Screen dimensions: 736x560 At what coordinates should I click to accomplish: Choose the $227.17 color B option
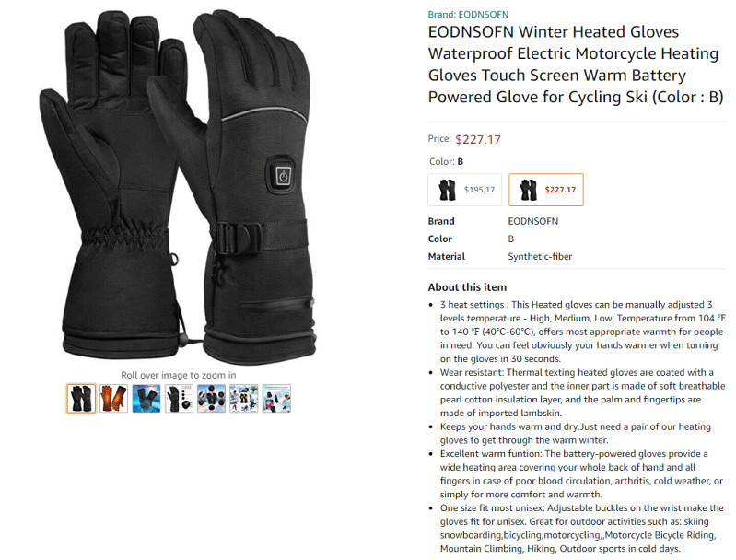(x=546, y=190)
